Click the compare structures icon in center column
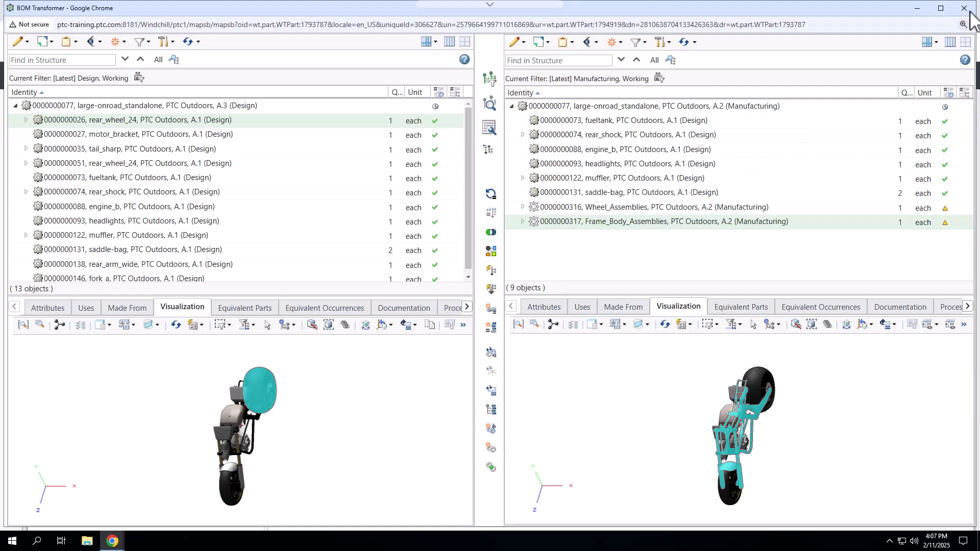This screenshot has height=551, width=980. point(491,232)
